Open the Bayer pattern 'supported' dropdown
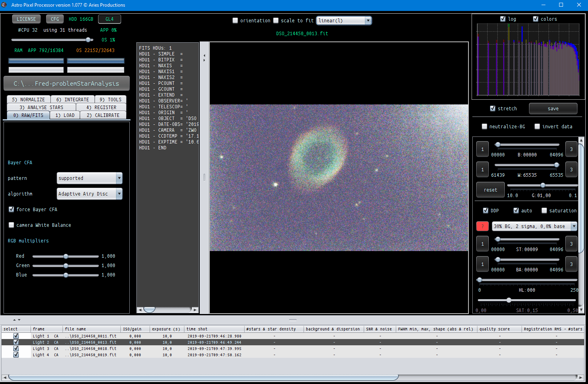 click(x=89, y=178)
